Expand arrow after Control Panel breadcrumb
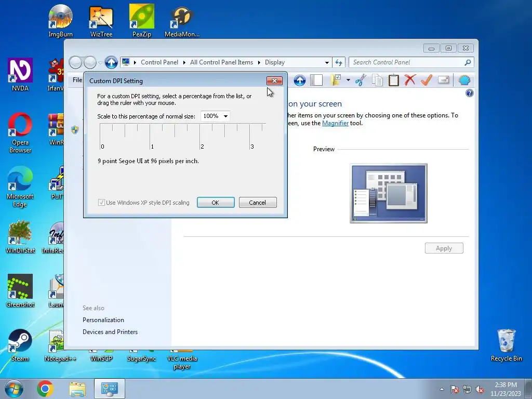The width and height of the screenshot is (532, 399). (184, 62)
